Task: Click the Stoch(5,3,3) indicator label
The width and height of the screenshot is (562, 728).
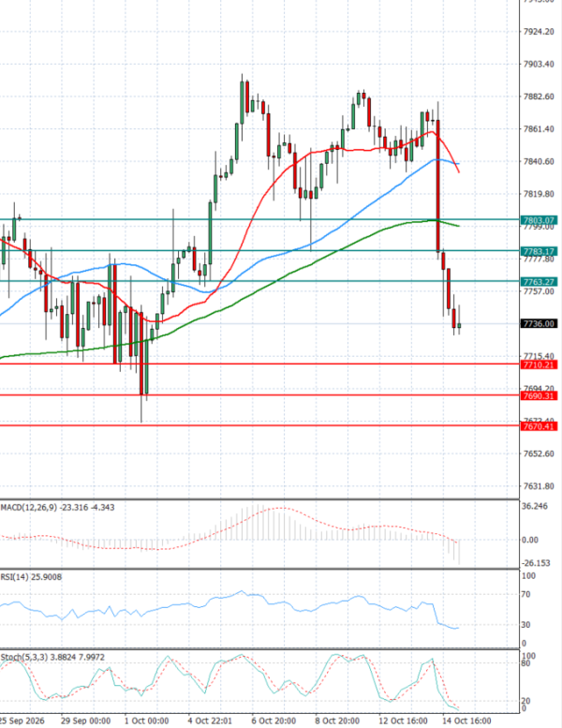Action: 52,657
